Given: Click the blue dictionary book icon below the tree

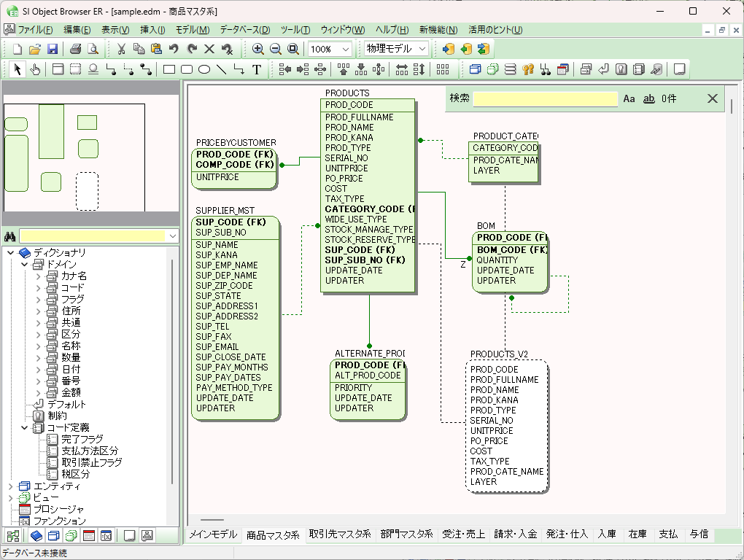Looking at the screenshot, I should pyautogui.click(x=36, y=536).
